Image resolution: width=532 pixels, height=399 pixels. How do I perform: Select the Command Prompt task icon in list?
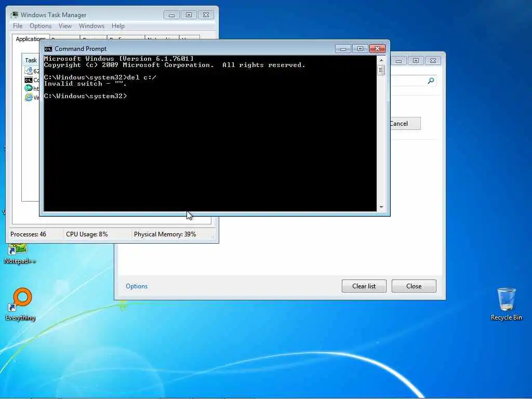pyautogui.click(x=29, y=80)
